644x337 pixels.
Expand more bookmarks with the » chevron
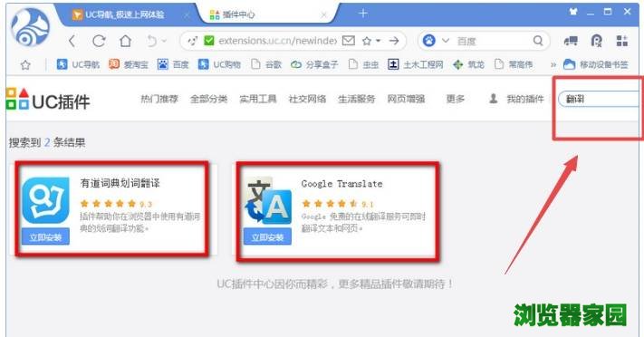(x=553, y=65)
